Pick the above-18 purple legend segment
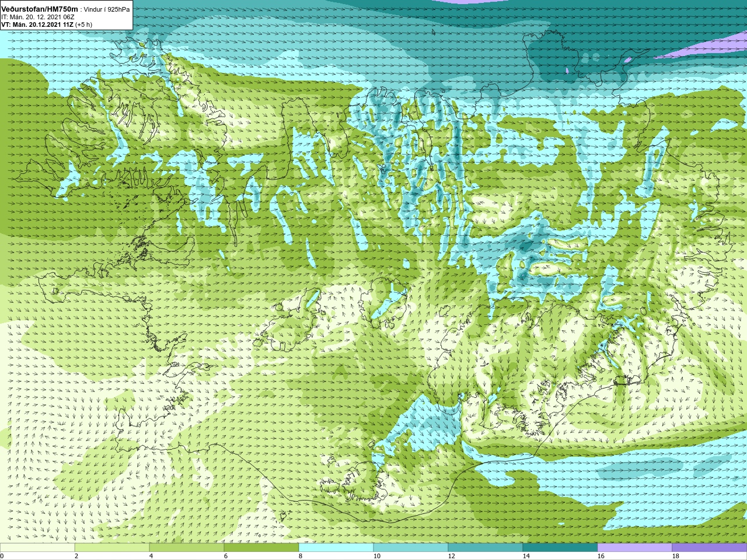 coord(710,548)
